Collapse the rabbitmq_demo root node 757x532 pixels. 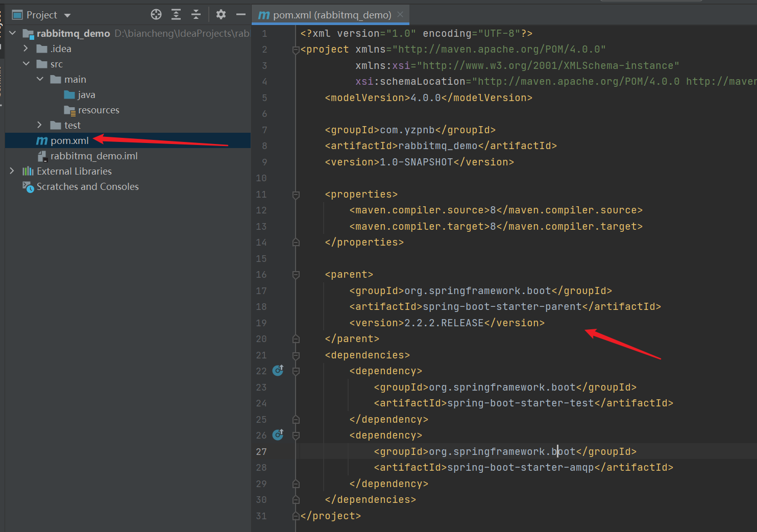point(13,33)
